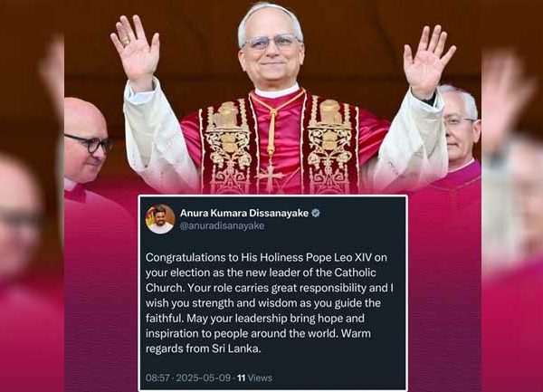Click the words Pope Leo XIV in the tweet
The height and width of the screenshot is (392, 543).
339,258
